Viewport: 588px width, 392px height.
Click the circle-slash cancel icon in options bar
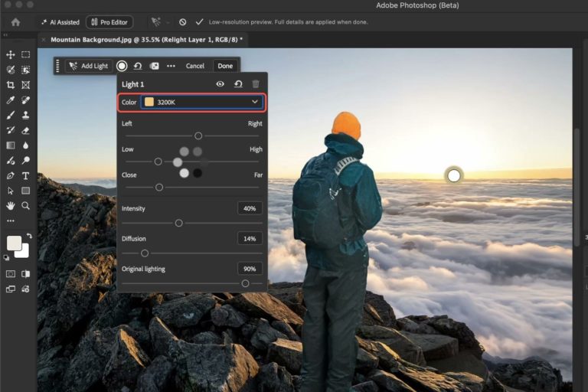(x=183, y=22)
